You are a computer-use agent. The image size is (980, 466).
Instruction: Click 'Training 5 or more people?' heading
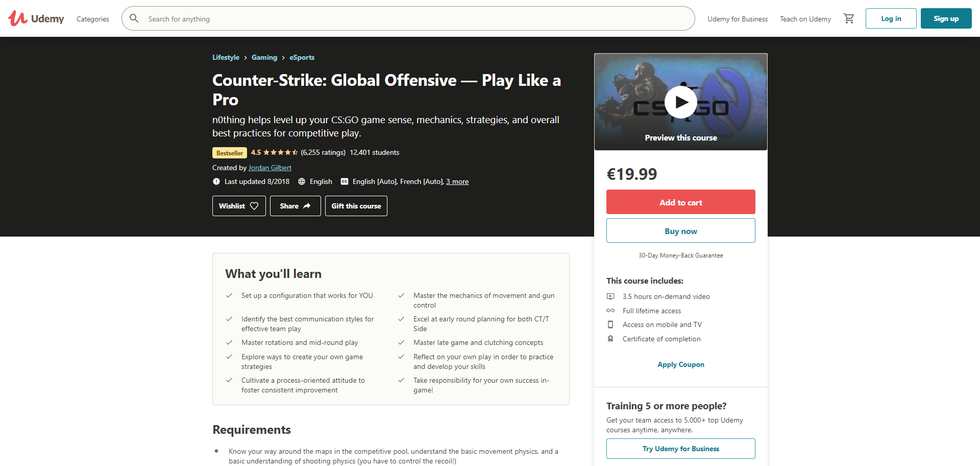tap(666, 406)
